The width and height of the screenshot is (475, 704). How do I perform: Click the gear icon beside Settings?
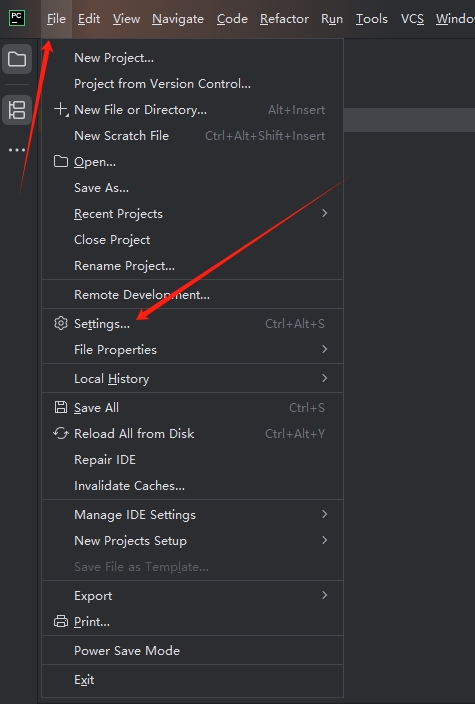click(61, 323)
